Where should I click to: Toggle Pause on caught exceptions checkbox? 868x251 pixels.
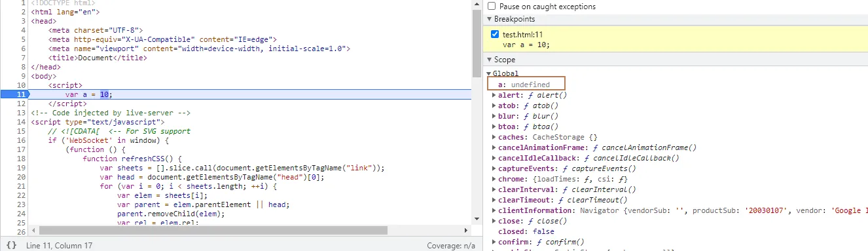tap(492, 6)
